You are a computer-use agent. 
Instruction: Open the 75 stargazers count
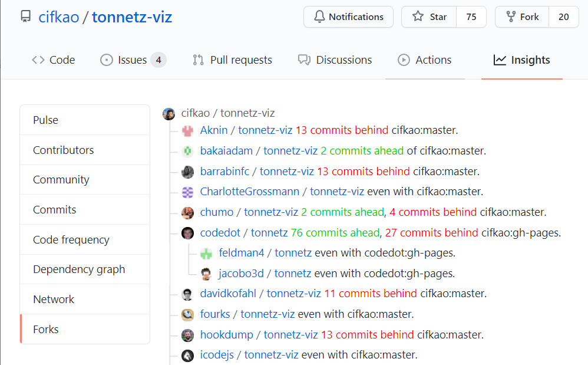tap(471, 17)
